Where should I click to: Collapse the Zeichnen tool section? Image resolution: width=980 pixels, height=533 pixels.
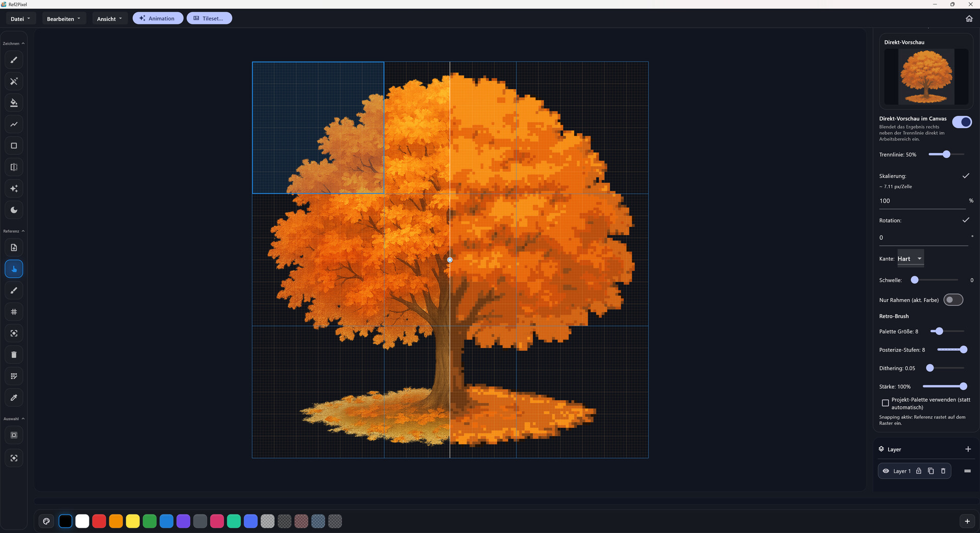(24, 43)
